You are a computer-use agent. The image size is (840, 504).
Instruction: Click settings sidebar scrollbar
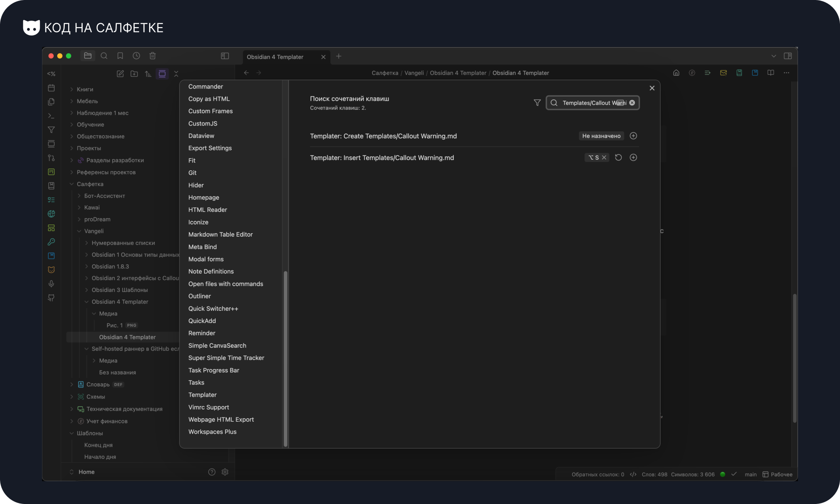click(x=285, y=359)
